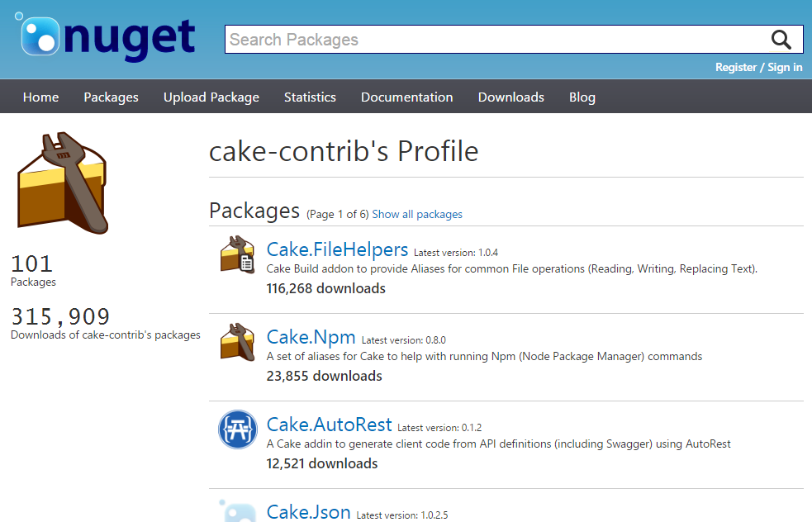Click the 315,909 total downloads number
Screen dimensions: 812x522
click(x=60, y=316)
